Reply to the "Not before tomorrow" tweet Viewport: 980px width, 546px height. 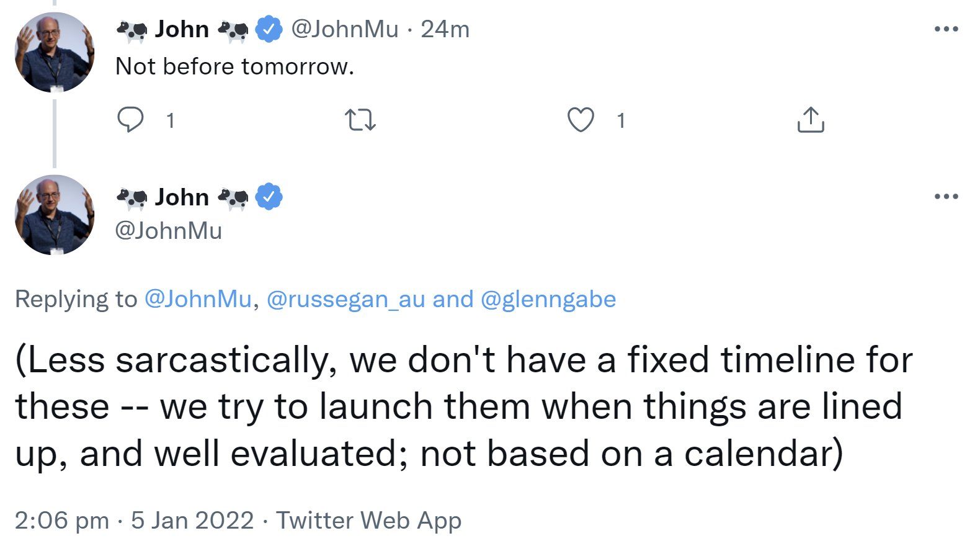click(x=130, y=119)
